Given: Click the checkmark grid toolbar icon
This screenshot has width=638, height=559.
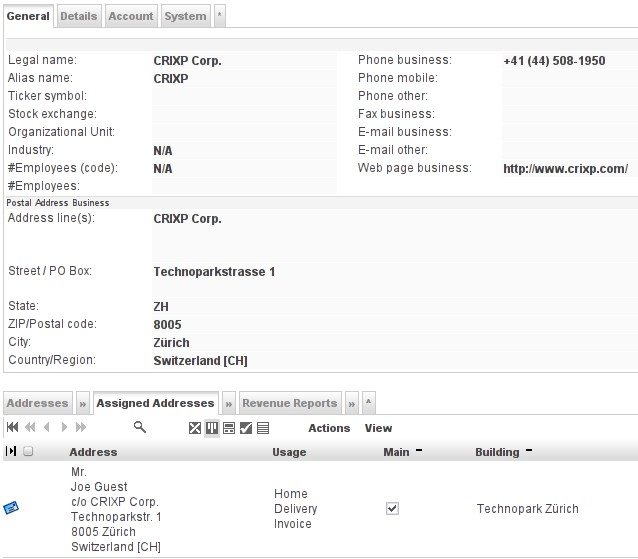Looking at the screenshot, I should point(246,428).
